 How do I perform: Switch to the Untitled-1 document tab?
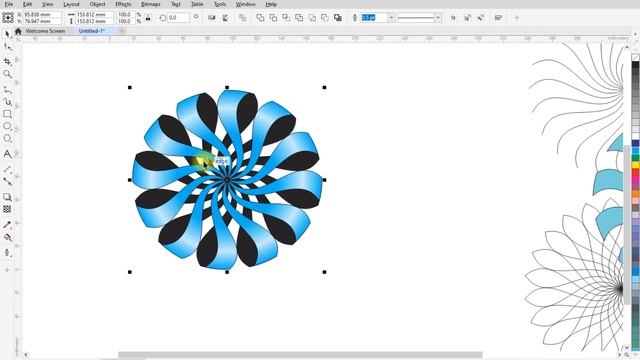(x=92, y=31)
